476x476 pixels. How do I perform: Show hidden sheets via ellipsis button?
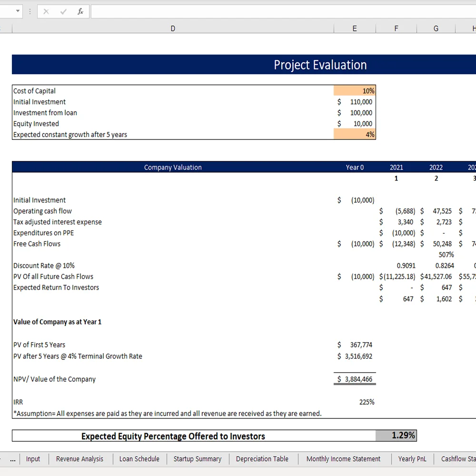(x=12, y=459)
